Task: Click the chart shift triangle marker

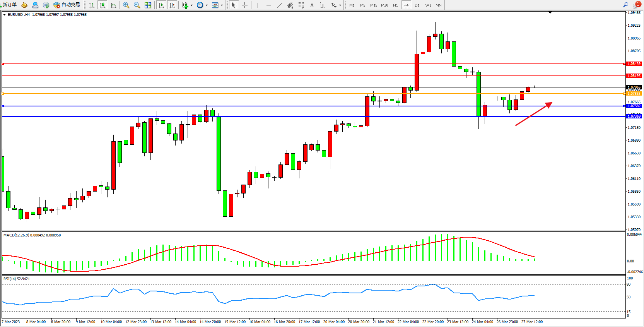Action: (x=550, y=13)
